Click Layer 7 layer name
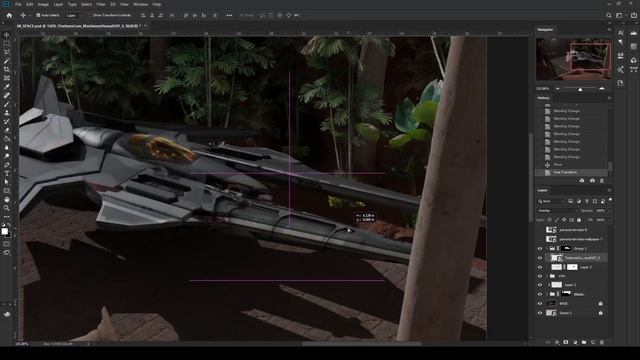 pos(586,267)
